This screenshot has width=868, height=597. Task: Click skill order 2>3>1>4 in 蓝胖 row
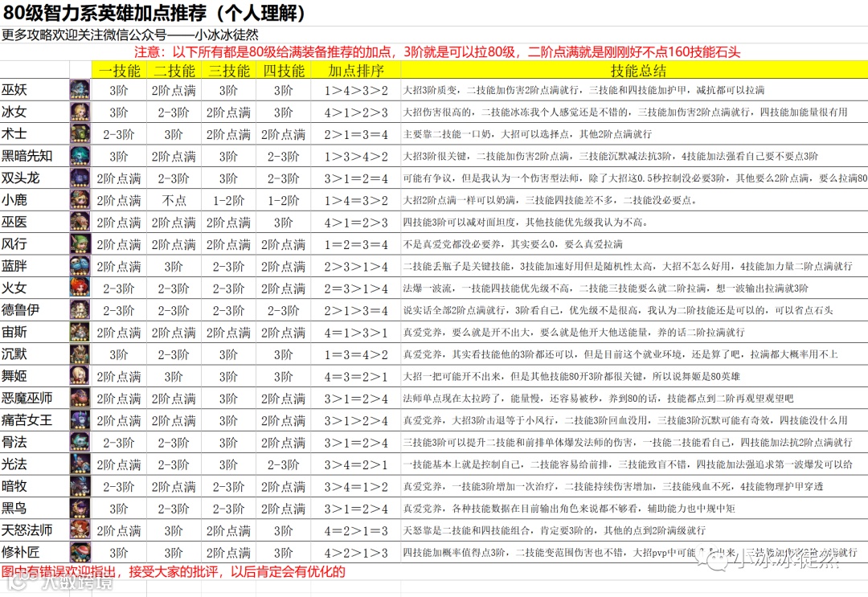(356, 267)
